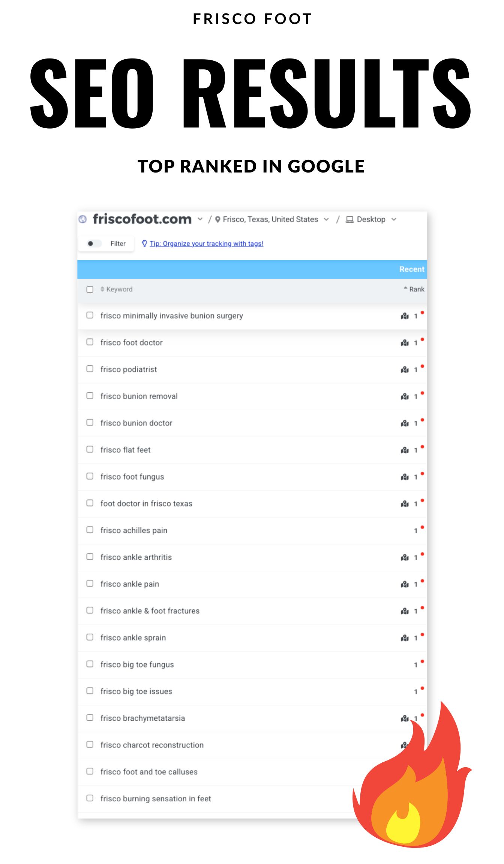
Task: Open the Frisco, Texas location dropdown
Action: click(326, 219)
